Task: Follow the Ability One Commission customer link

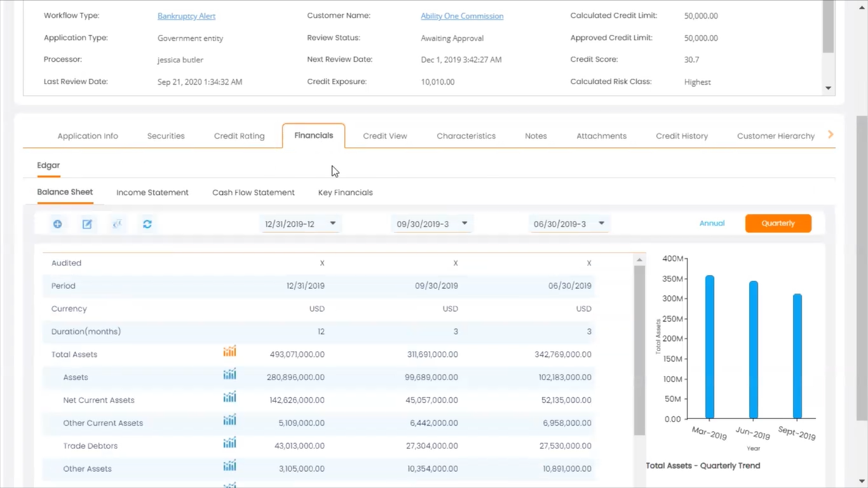Action: pyautogui.click(x=462, y=16)
